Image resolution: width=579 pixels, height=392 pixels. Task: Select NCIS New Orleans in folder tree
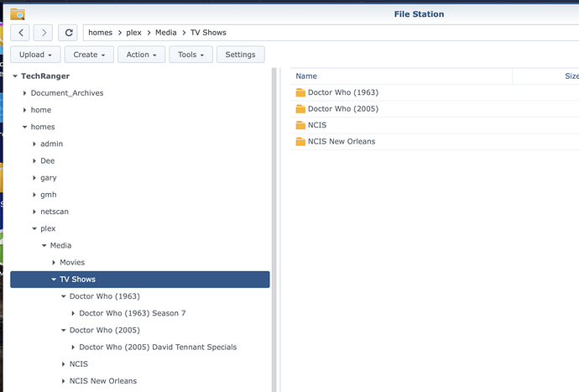[103, 381]
